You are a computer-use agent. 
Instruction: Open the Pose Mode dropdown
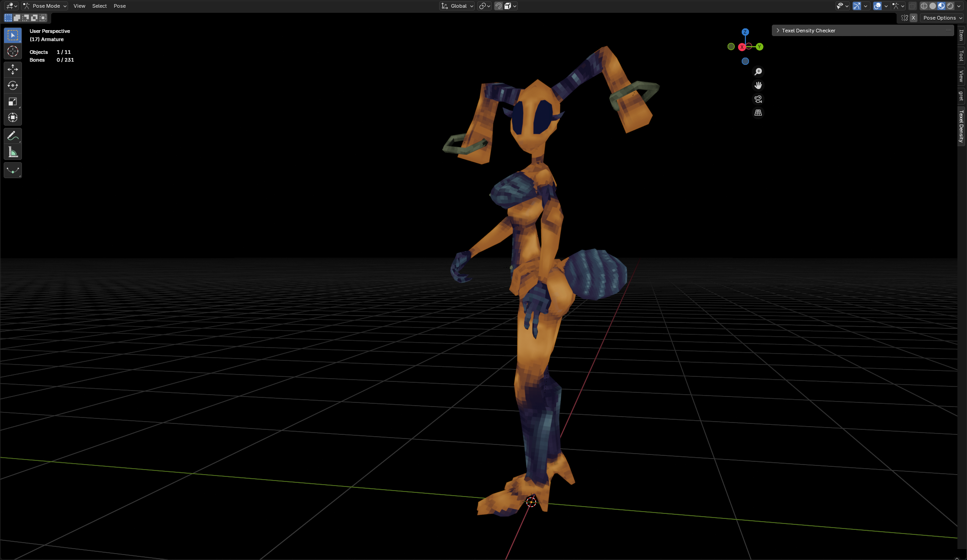[x=45, y=6]
